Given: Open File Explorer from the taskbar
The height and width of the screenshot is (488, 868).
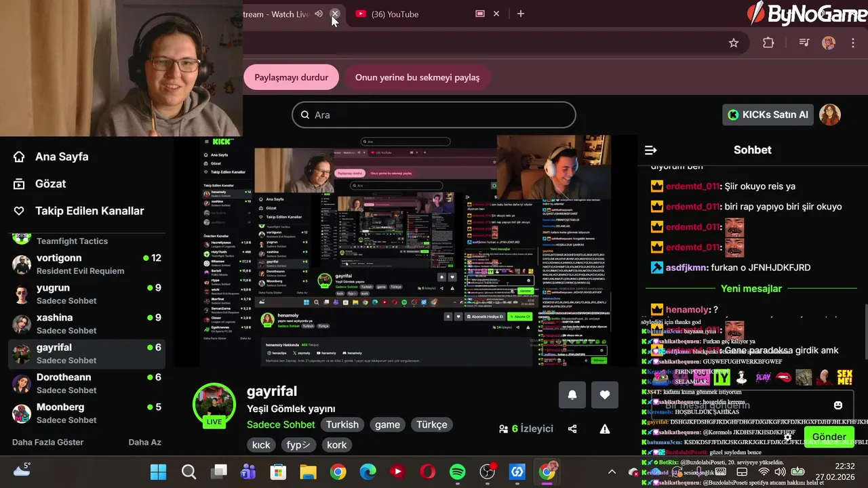Looking at the screenshot, I should [308, 472].
